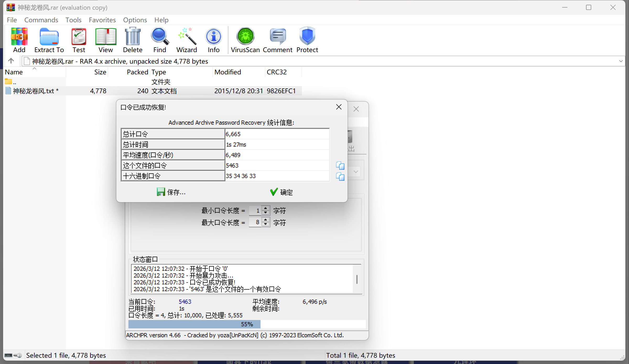Expand the archive path address dropdown
Image resolution: width=629 pixels, height=364 pixels.
tap(621, 61)
